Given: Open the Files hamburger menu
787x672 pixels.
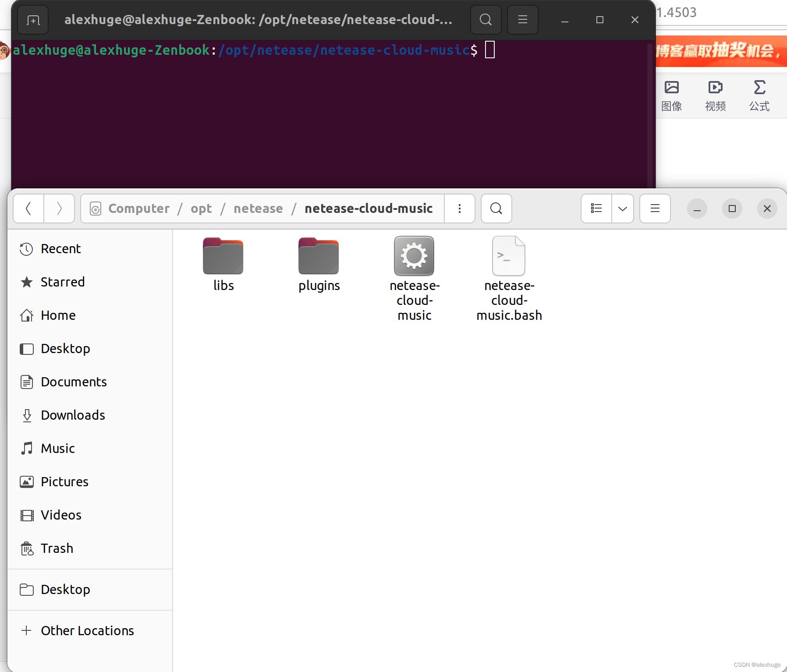Looking at the screenshot, I should pos(654,209).
